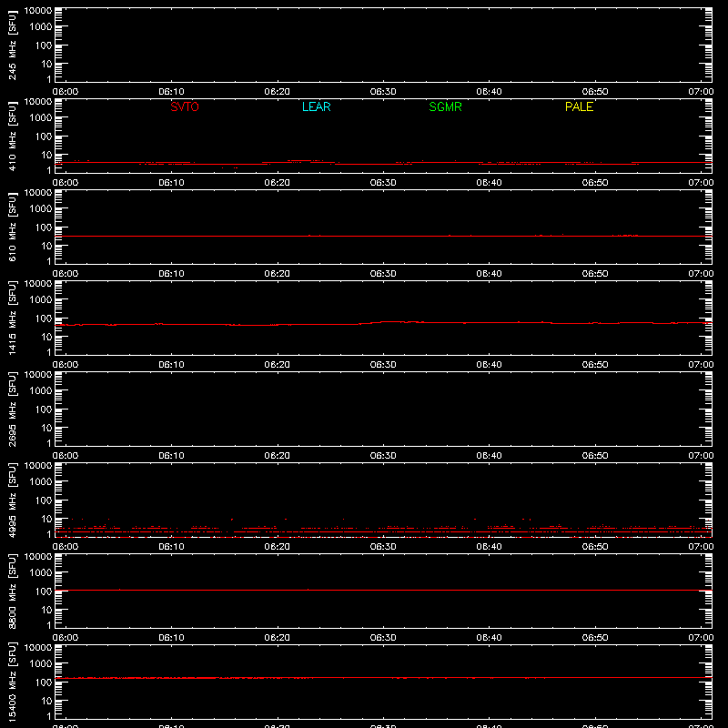Click 06:20 time label under 410 MHz panel
Screen dimensions: 728x728
(x=278, y=183)
